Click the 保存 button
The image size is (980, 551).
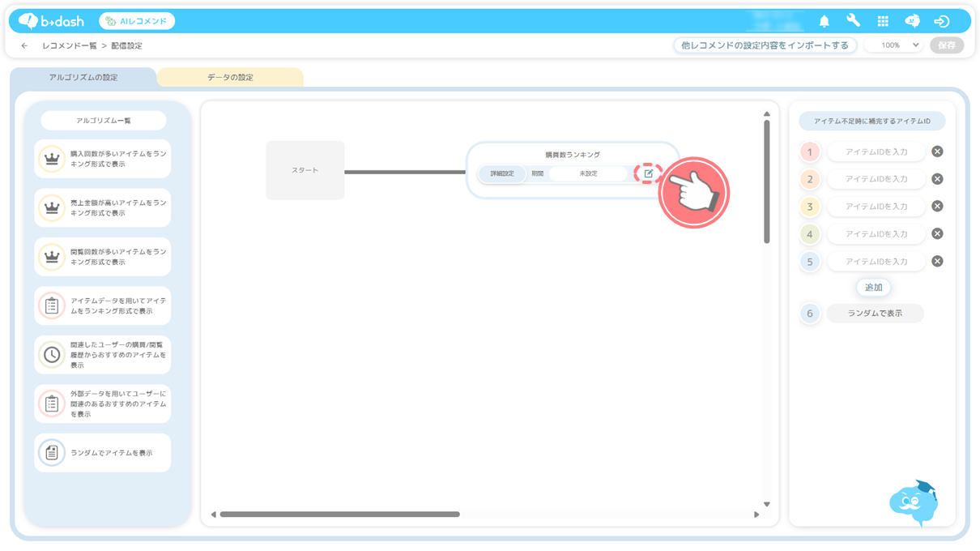(946, 45)
